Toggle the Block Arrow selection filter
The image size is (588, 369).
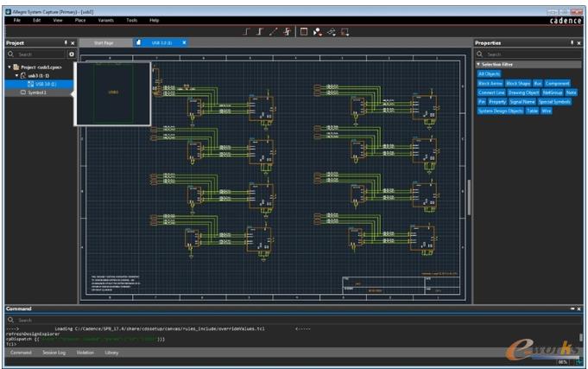tap(490, 83)
